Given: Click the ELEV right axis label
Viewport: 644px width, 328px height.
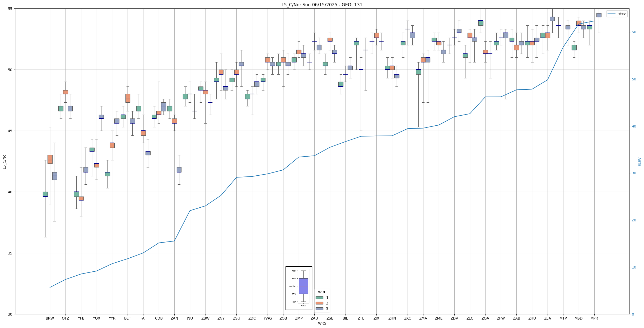Looking at the screenshot, I should pos(640,162).
